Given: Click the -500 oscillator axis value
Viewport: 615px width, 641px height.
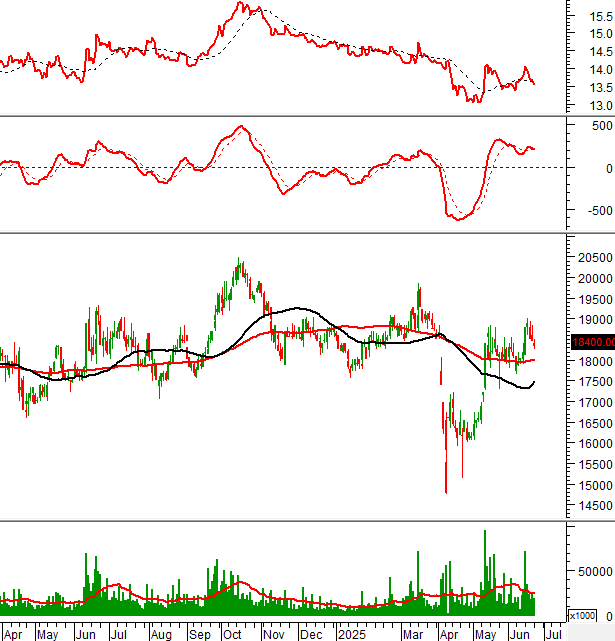Looking at the screenshot, I should coord(600,211).
